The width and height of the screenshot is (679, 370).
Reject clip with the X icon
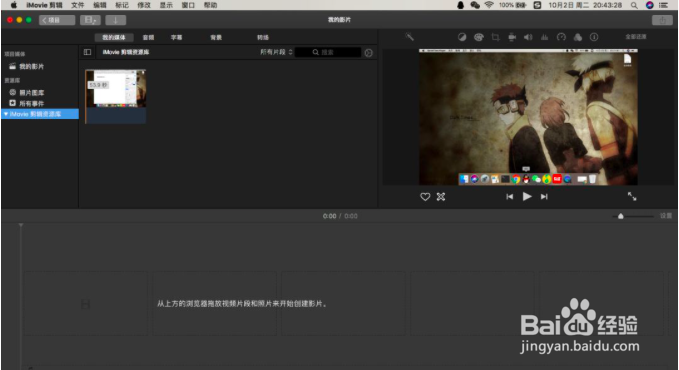pyautogui.click(x=441, y=197)
